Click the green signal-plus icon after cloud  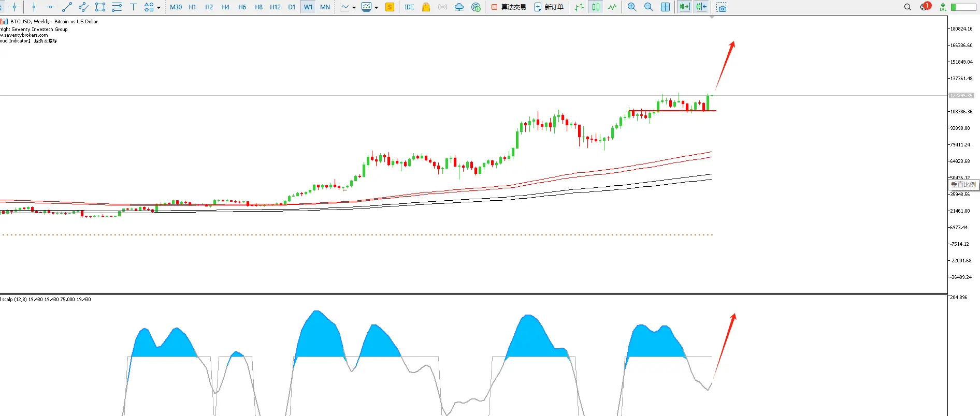coord(476,7)
